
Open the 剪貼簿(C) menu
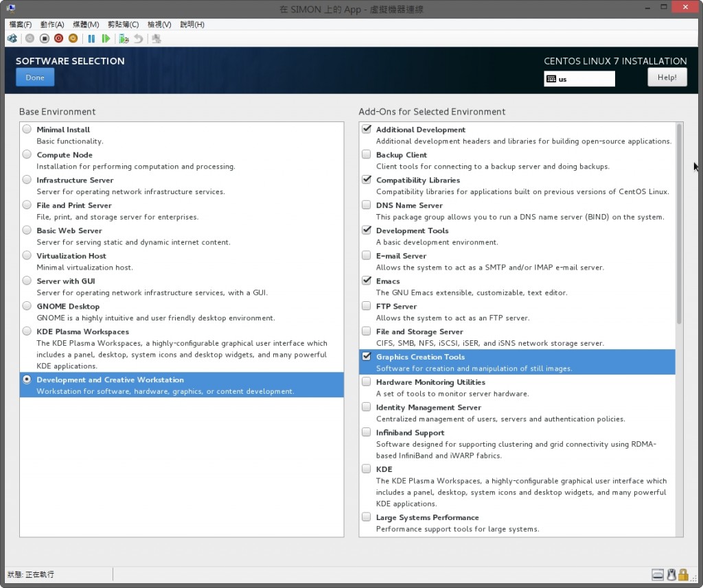coord(123,24)
